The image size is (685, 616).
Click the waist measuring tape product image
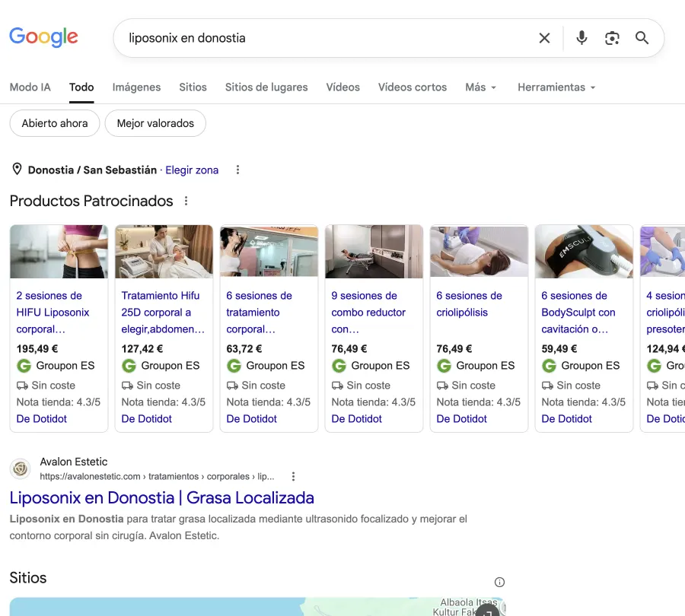(x=59, y=252)
